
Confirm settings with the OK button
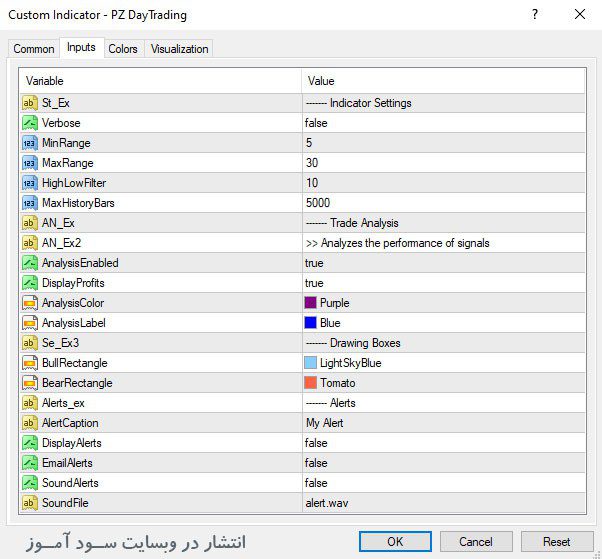click(395, 541)
